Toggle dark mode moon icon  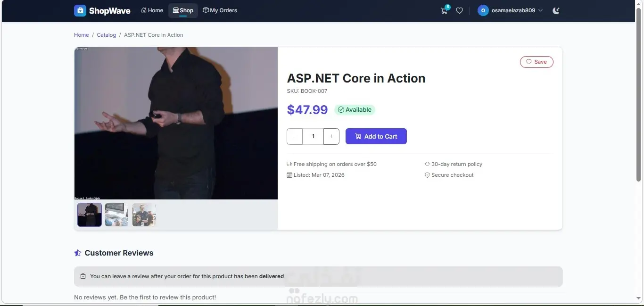556,10
